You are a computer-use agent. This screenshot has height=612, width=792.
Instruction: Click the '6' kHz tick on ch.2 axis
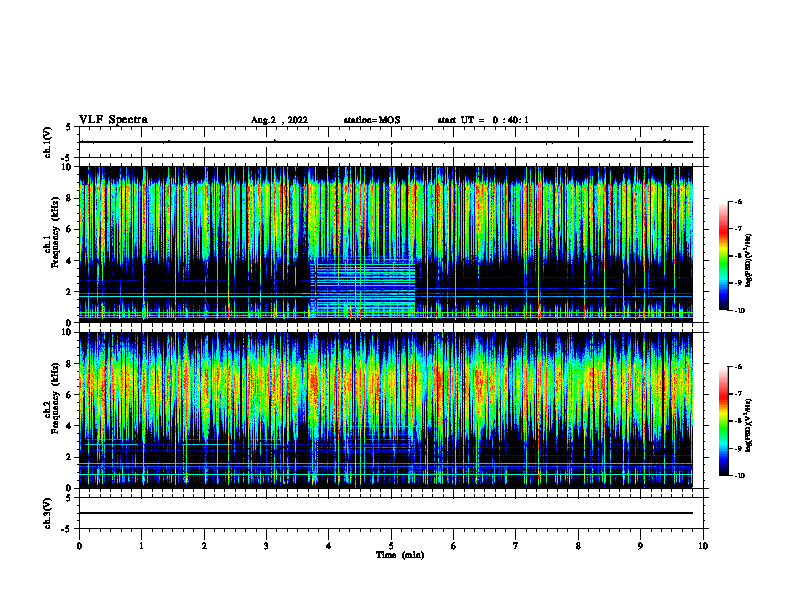click(x=70, y=395)
